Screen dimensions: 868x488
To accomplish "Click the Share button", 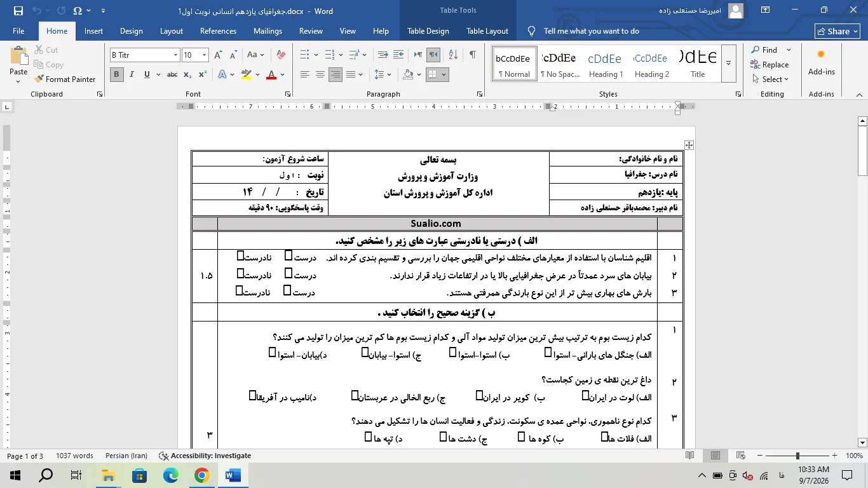I will (x=837, y=31).
